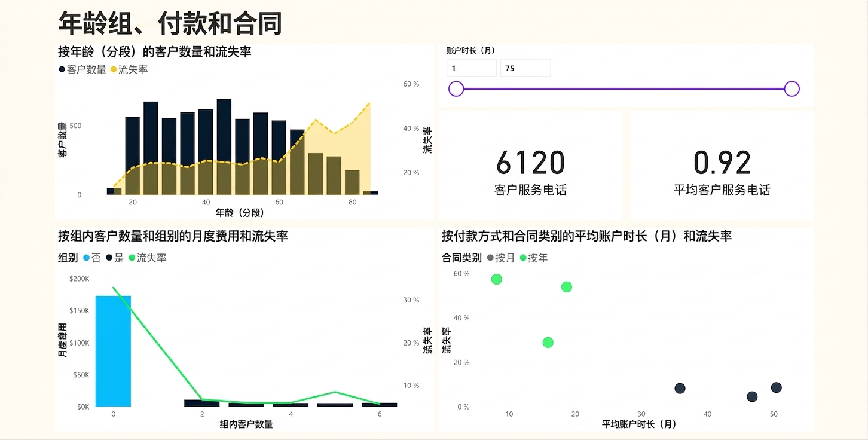Click the chart title 按年龄（分段）的客户数量和流失率
Image resolution: width=868 pixels, height=440 pixels.
tap(155, 52)
